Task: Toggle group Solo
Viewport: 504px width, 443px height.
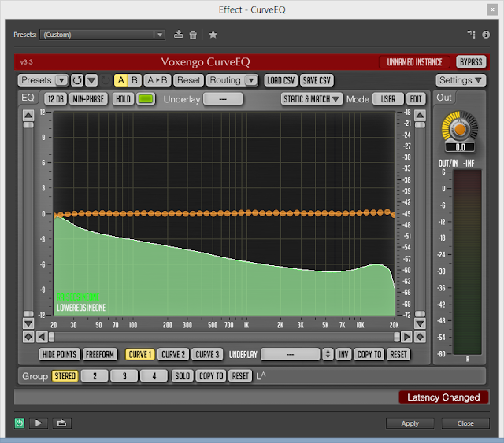Action: tap(182, 376)
